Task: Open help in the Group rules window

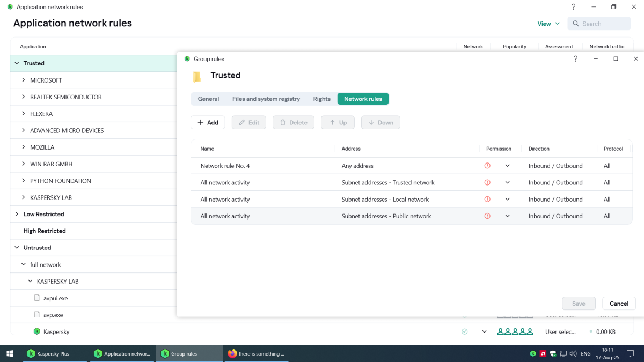Action: pyautogui.click(x=575, y=59)
